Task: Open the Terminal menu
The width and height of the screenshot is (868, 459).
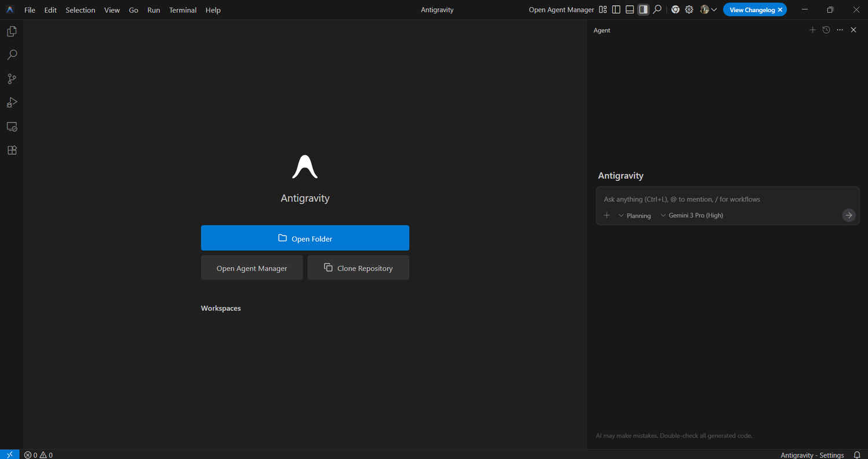Action: (x=182, y=10)
